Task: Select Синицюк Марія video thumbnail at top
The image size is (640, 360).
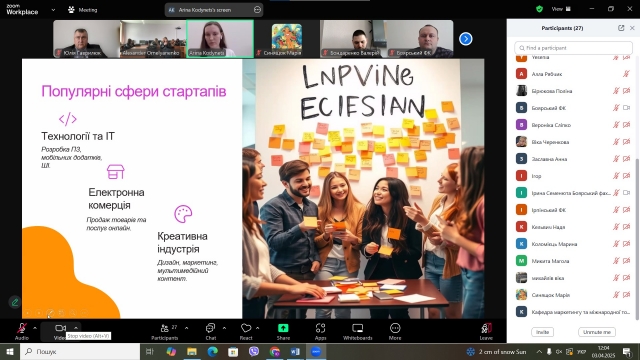Action: point(287,39)
